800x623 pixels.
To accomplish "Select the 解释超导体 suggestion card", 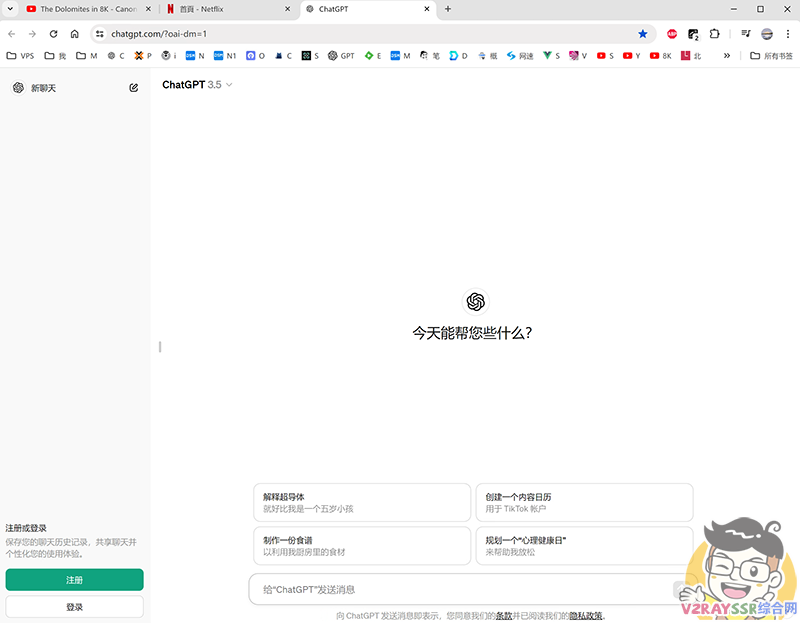I will [x=360, y=502].
